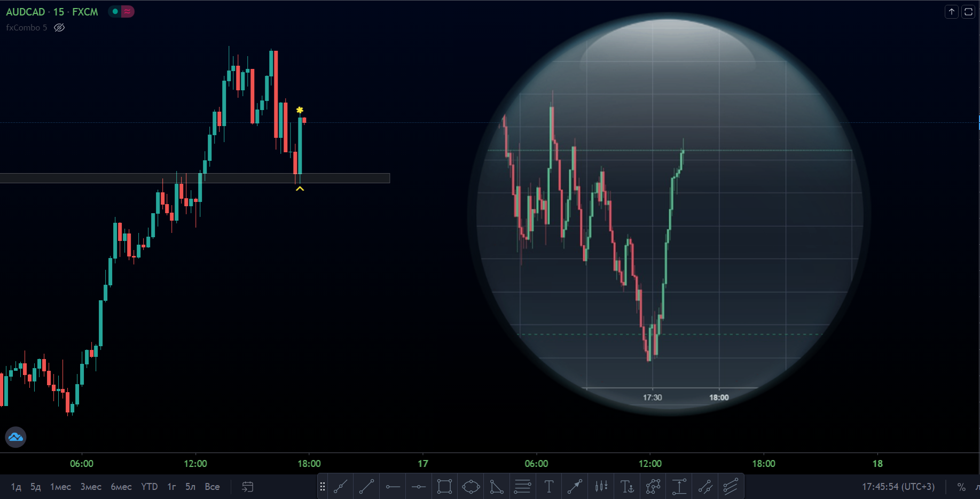Grab the favorites toolbar drag handle
Screen dimensions: 980x499
pos(323,487)
